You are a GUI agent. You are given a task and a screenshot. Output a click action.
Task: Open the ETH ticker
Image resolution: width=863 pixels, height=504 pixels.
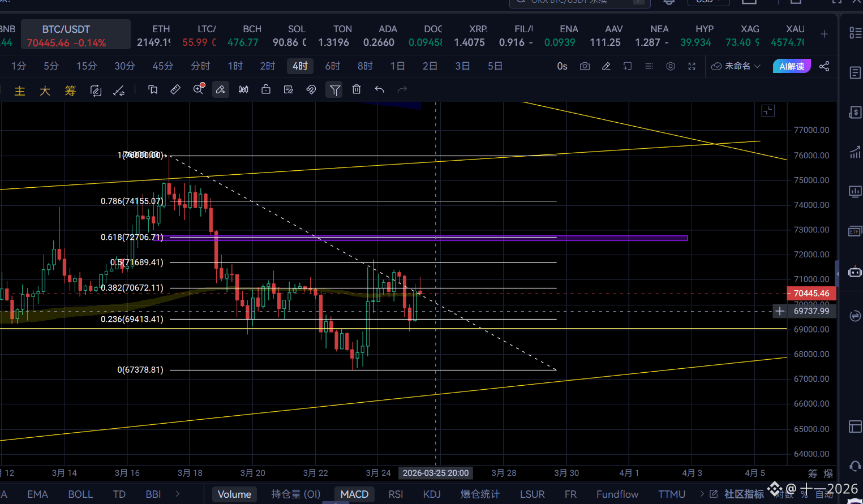coord(154,35)
